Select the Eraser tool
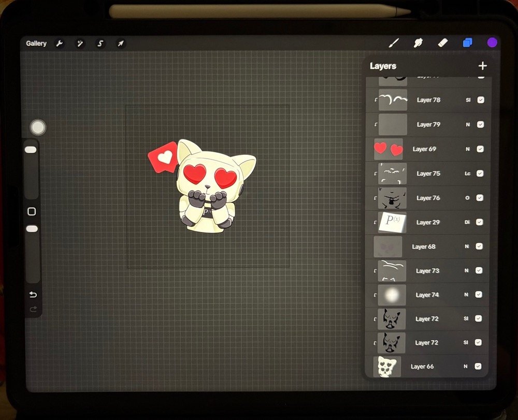 tap(443, 42)
